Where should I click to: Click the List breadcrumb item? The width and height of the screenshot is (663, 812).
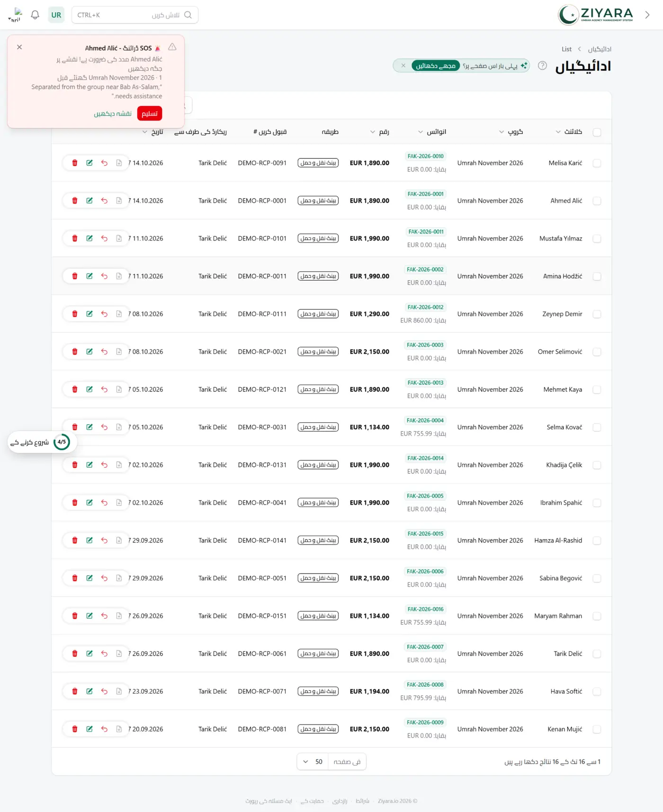[x=566, y=49]
